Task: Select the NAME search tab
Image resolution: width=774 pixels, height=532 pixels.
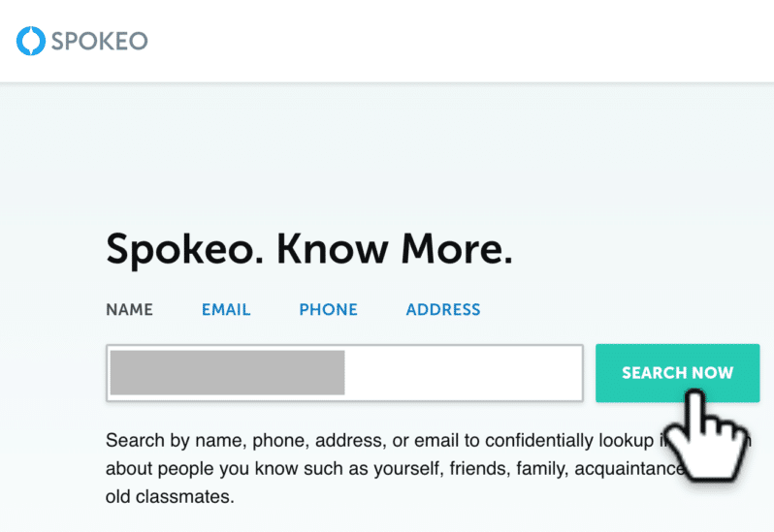Action: coord(129,310)
